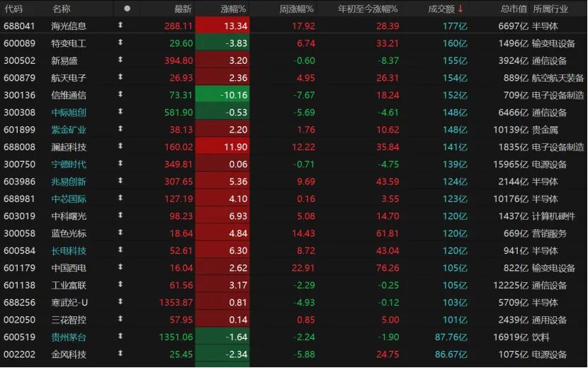Click the pin icon in 宁德时代 row
Screen dimensions: 588x368
[x=120, y=163]
